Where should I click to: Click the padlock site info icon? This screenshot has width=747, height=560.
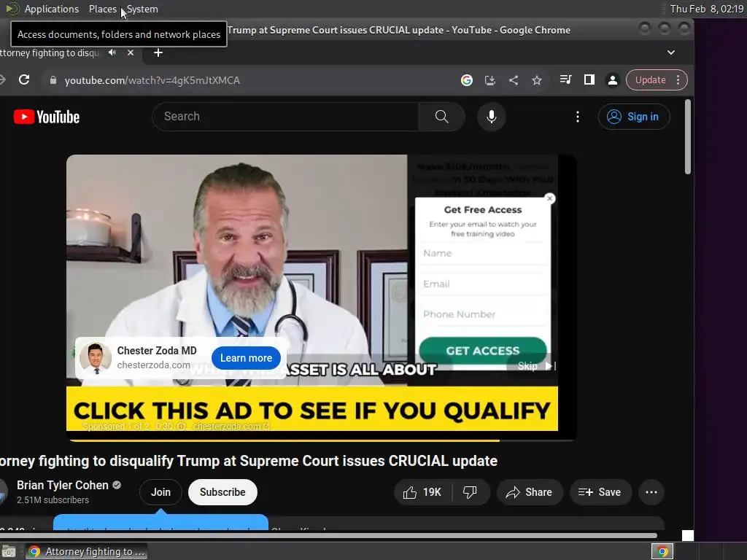[x=53, y=80]
